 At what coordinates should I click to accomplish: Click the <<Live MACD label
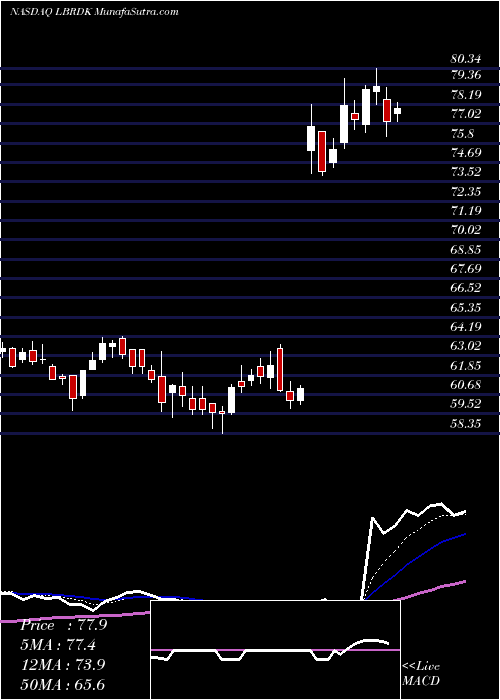click(421, 674)
